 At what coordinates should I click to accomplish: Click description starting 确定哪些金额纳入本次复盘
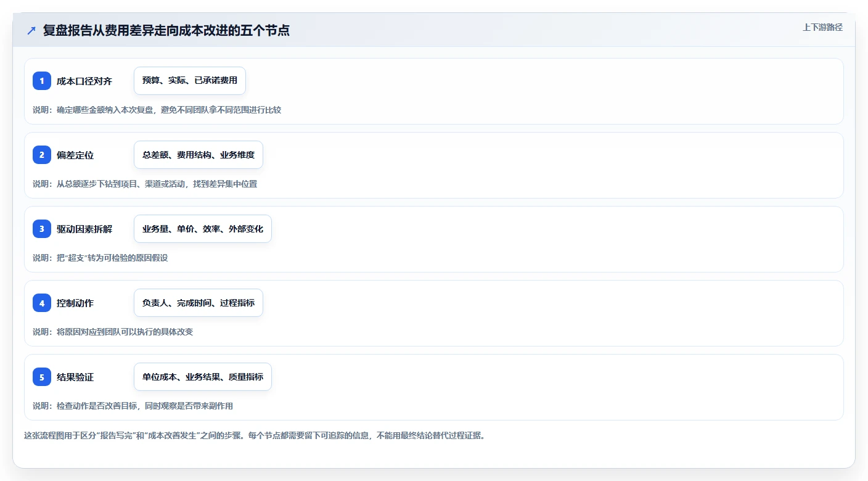point(157,110)
